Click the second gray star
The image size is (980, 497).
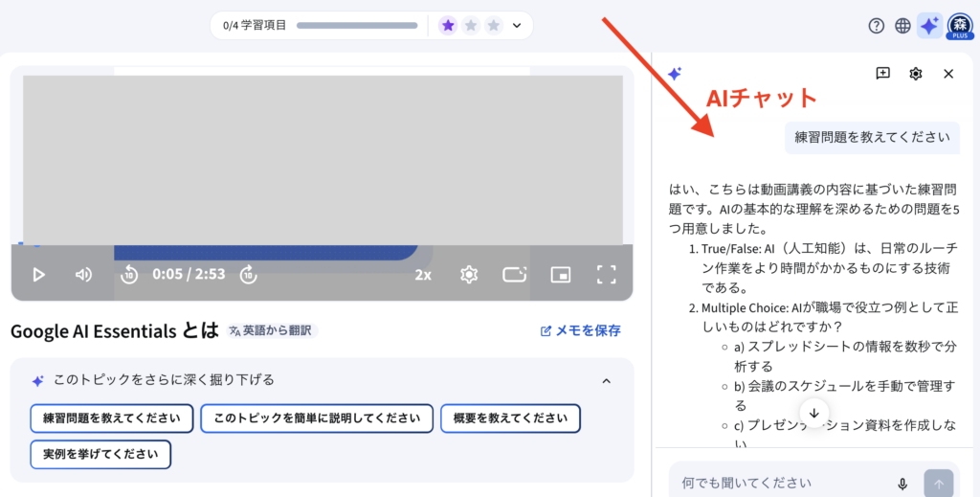coord(471,26)
